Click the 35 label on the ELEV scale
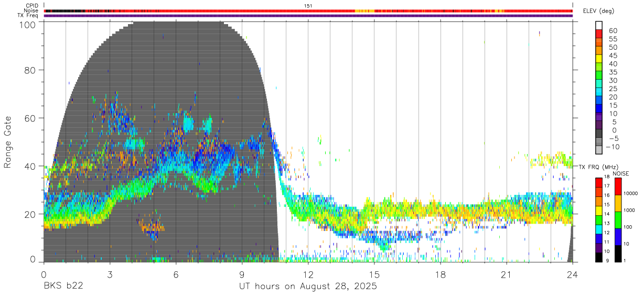This screenshot has height=297, width=644. click(612, 72)
